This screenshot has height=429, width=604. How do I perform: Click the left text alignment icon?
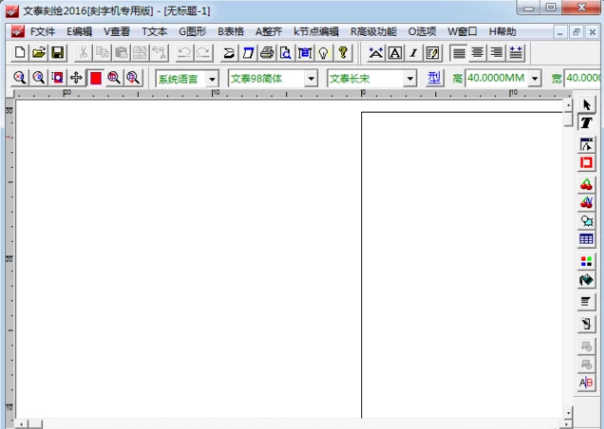(458, 52)
